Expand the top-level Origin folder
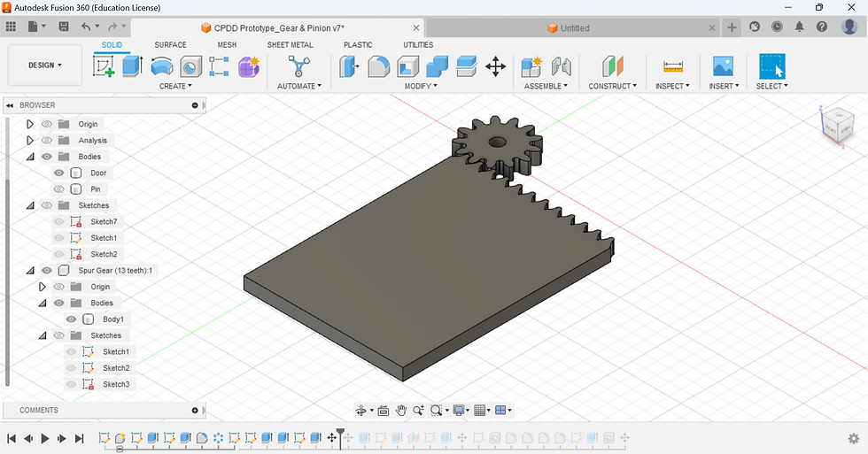 30,124
